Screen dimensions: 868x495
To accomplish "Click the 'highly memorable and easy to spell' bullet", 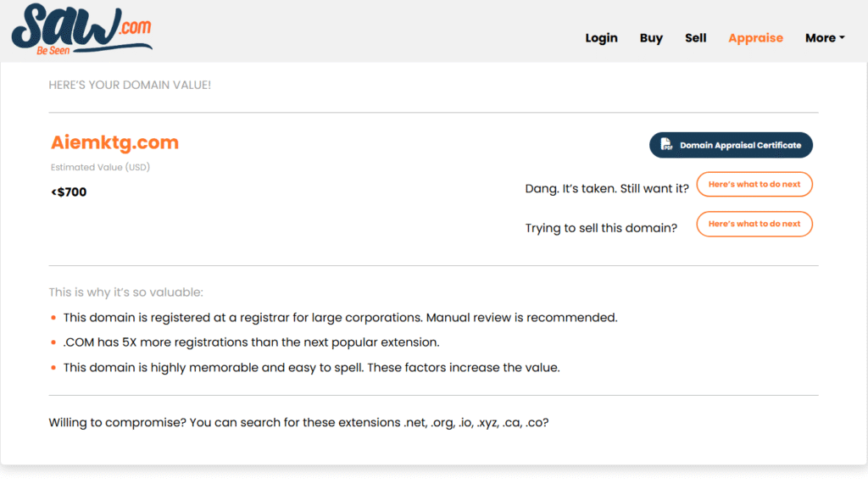I will (311, 368).
